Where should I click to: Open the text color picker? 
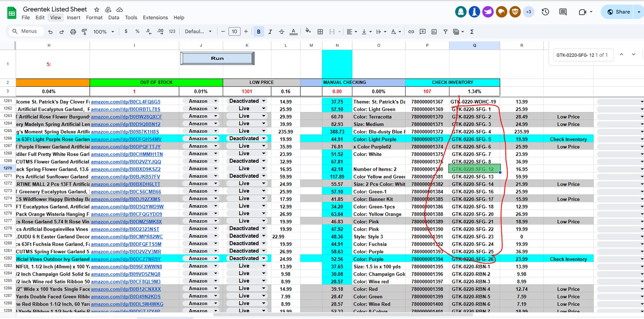pyautogui.click(x=293, y=32)
